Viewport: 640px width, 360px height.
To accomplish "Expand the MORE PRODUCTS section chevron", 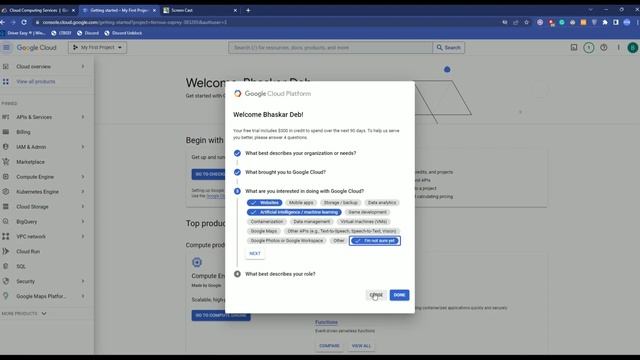I will (x=44, y=313).
